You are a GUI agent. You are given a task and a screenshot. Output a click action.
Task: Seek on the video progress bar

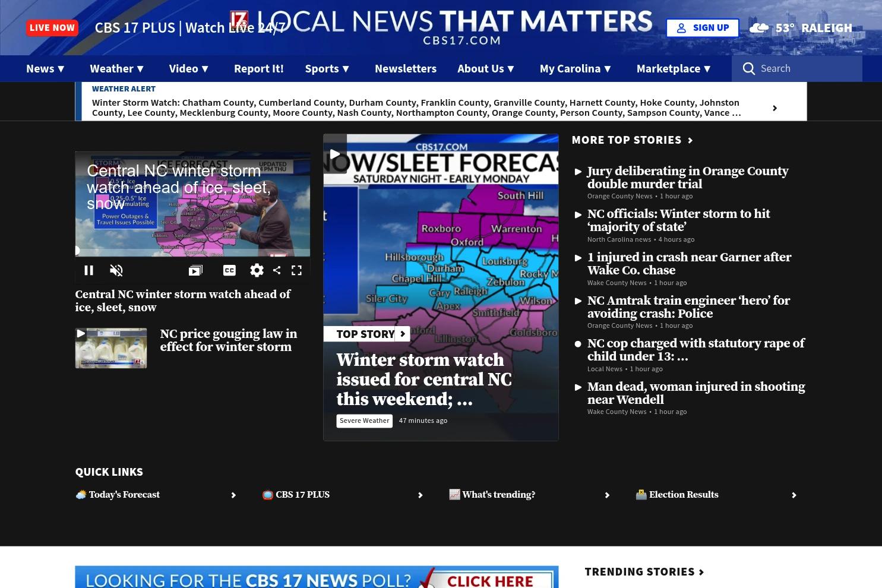192,251
